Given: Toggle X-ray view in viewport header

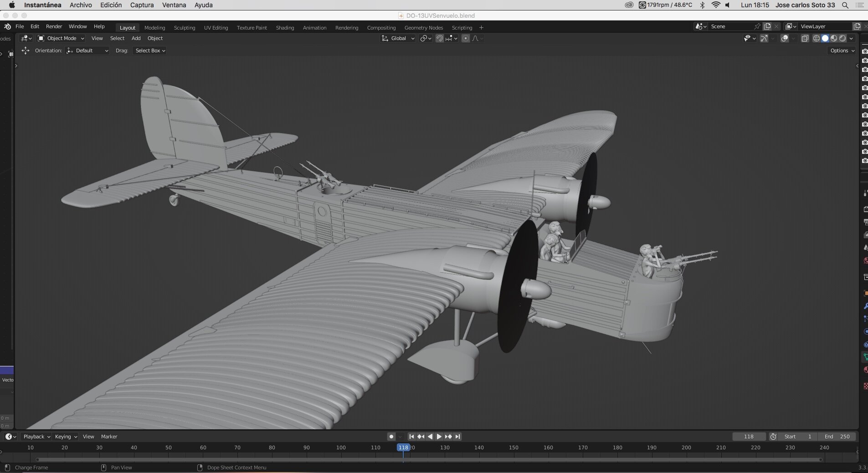Looking at the screenshot, I should (805, 38).
